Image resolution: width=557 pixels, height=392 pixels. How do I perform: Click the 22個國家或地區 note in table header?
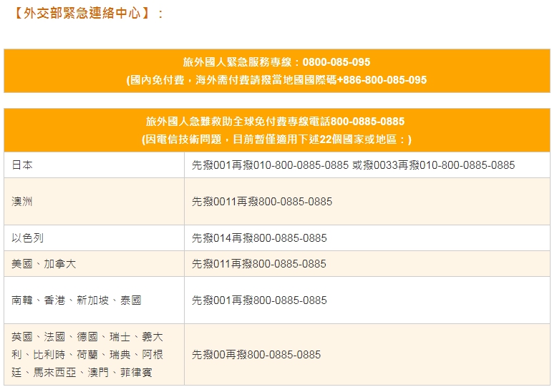(276, 139)
